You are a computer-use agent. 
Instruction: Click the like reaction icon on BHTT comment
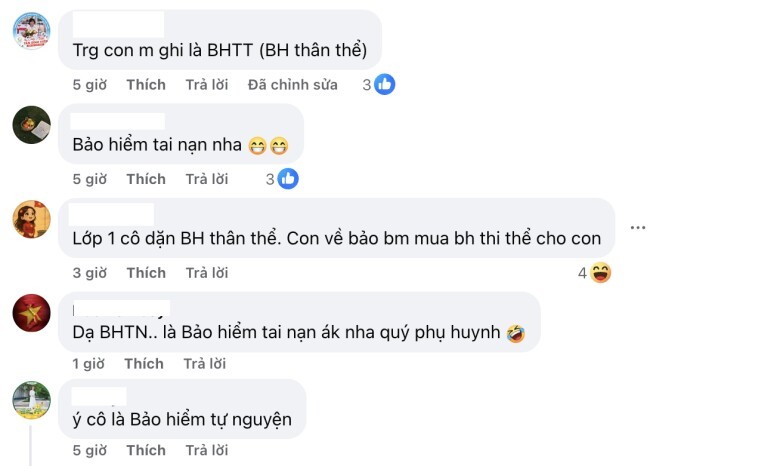point(385,85)
